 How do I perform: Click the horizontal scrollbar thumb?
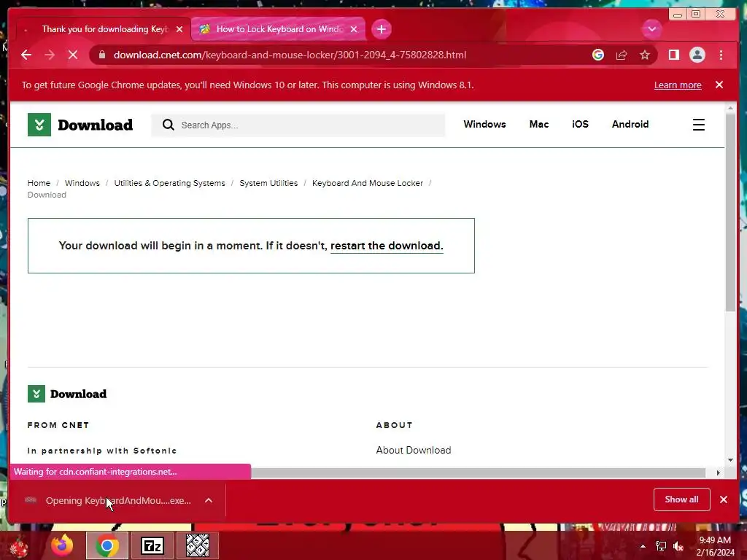pos(478,472)
